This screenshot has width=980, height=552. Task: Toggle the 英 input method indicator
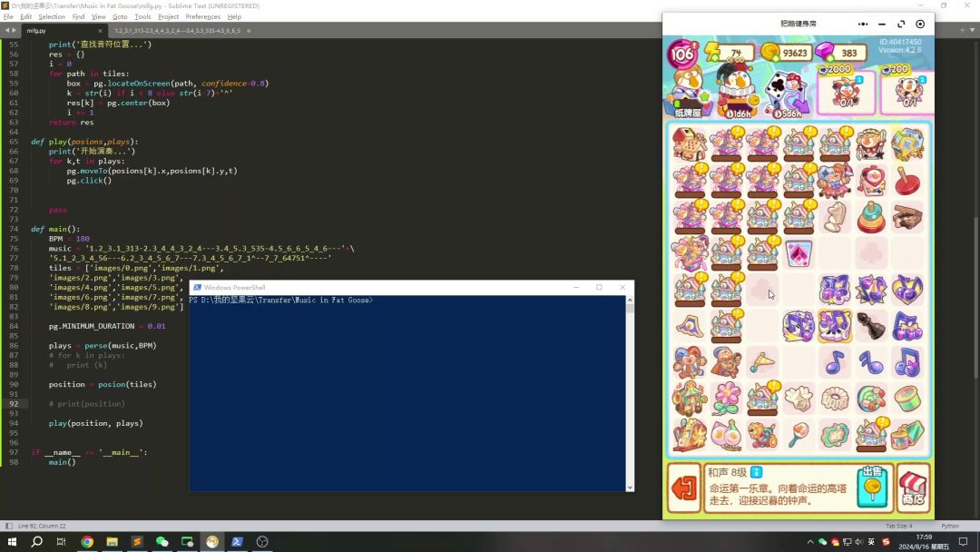872,542
